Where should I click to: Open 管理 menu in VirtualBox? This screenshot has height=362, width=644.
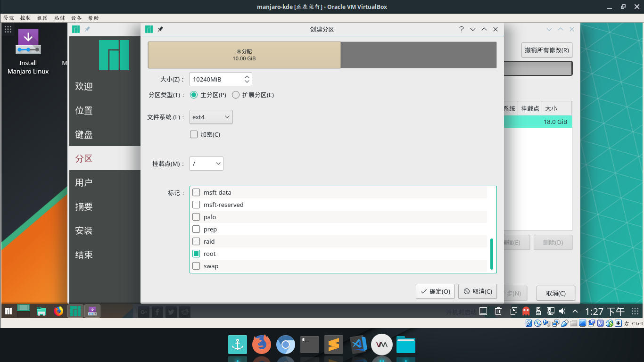[x=8, y=18]
